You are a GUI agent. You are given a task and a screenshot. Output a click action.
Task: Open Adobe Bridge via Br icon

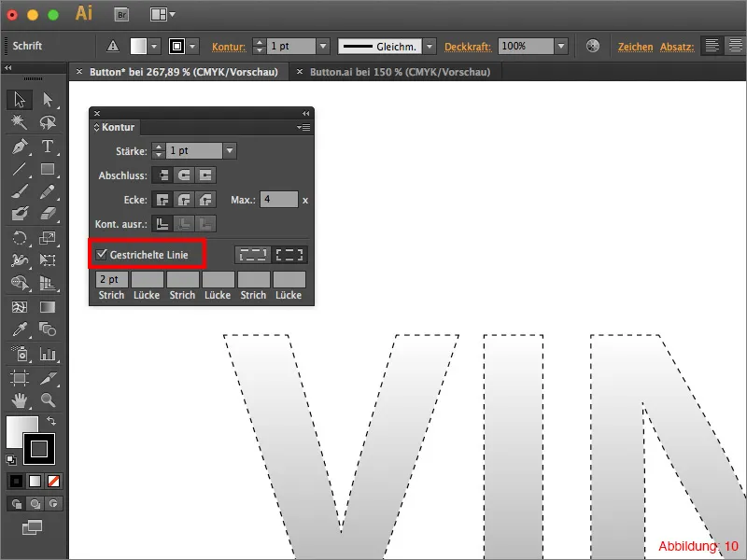[122, 15]
